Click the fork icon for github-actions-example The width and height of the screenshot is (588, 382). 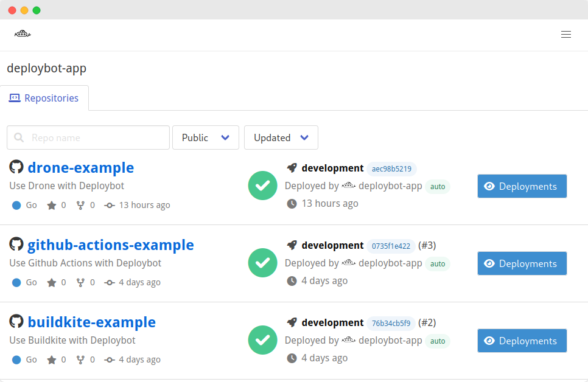[80, 283]
